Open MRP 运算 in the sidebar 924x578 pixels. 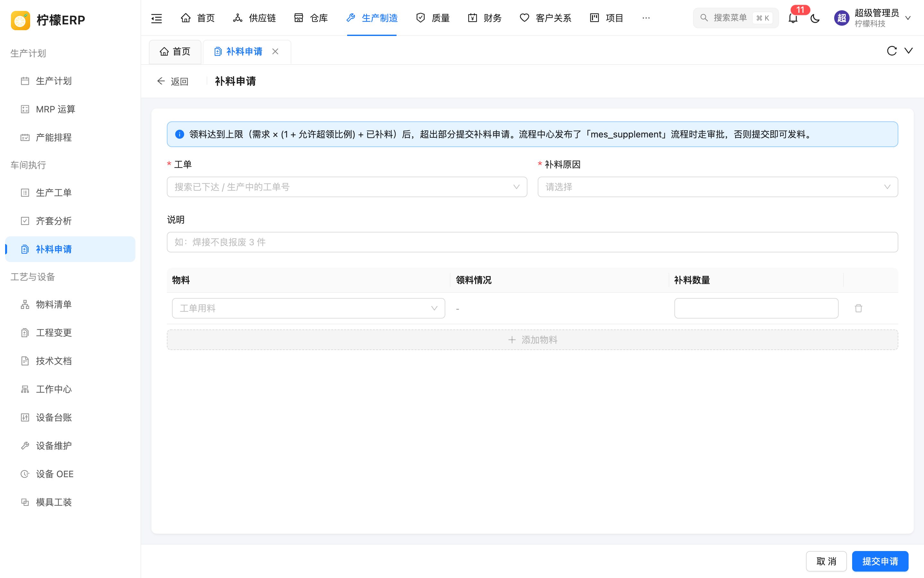[x=70, y=109]
